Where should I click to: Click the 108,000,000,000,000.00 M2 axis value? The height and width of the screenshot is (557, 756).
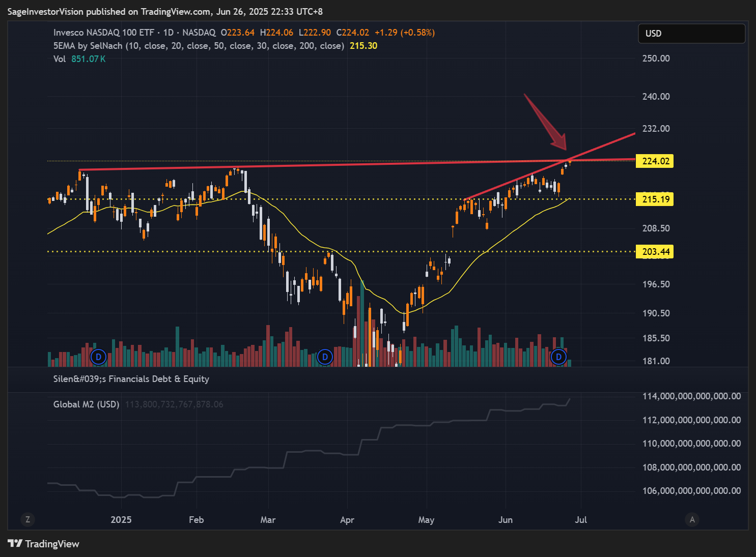coord(691,467)
